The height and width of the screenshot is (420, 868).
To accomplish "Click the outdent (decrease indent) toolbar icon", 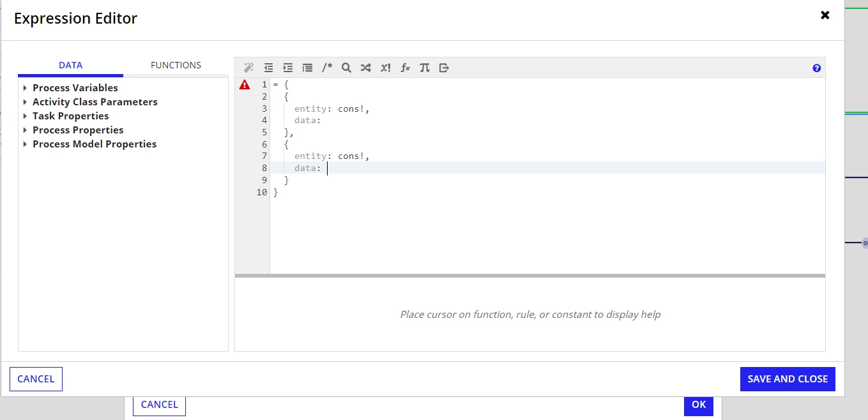I will pyautogui.click(x=268, y=68).
